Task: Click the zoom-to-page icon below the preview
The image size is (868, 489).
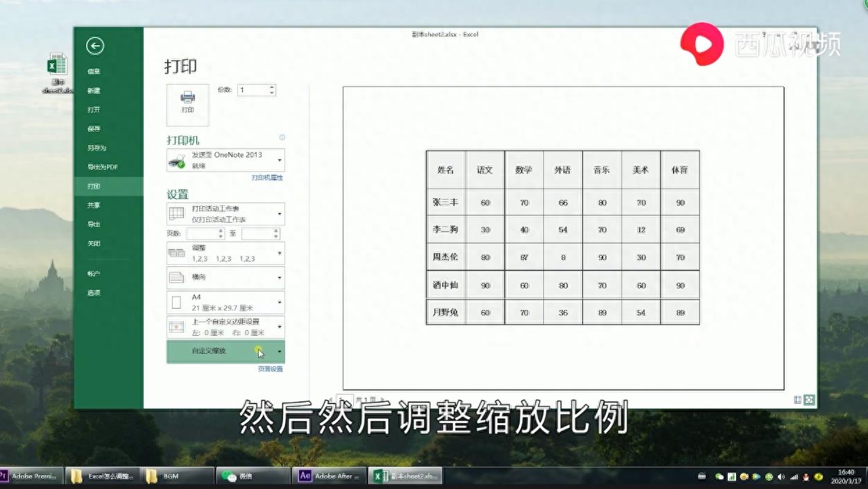Action: 810,400
